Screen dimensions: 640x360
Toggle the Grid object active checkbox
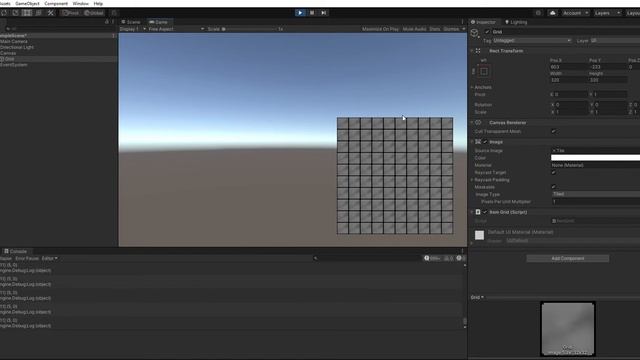point(487,31)
